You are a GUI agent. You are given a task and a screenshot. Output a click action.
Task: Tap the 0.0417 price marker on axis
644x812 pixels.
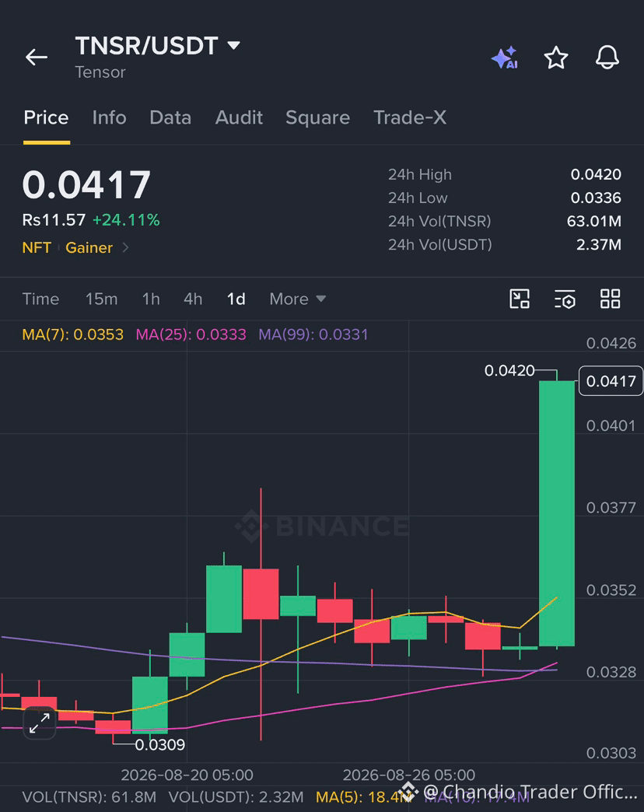(x=611, y=381)
